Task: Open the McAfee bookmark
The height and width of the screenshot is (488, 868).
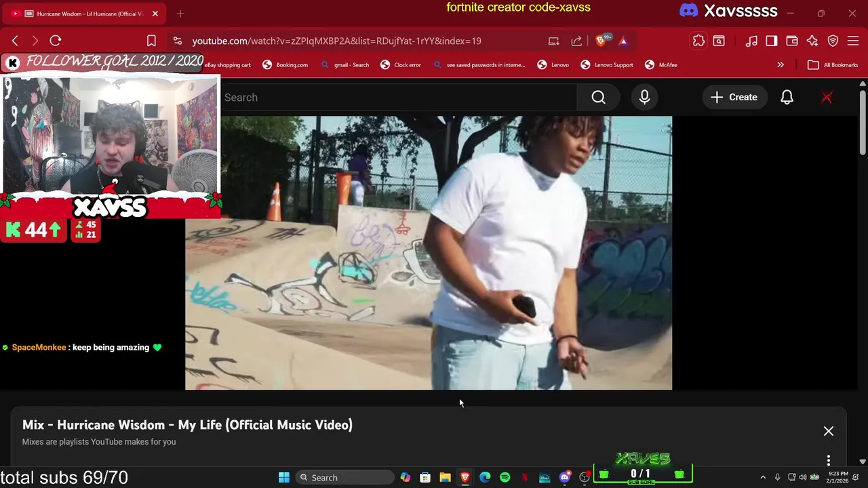Action: [x=661, y=65]
